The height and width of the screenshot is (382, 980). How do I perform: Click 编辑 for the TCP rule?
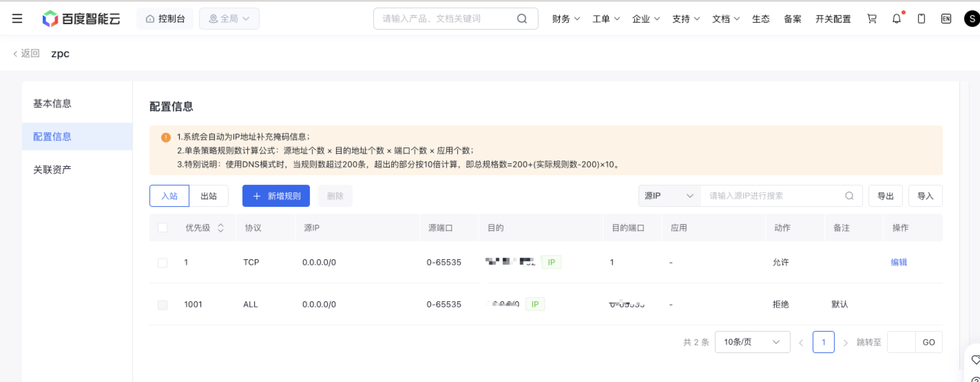(899, 262)
